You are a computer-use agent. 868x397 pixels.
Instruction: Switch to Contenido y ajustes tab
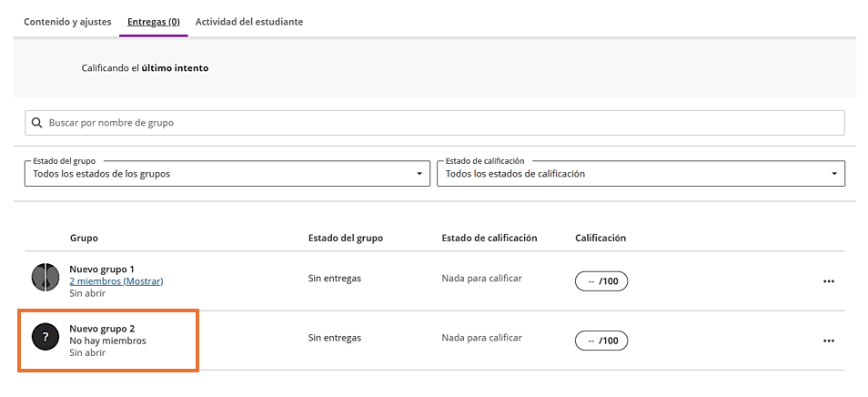pos(67,21)
